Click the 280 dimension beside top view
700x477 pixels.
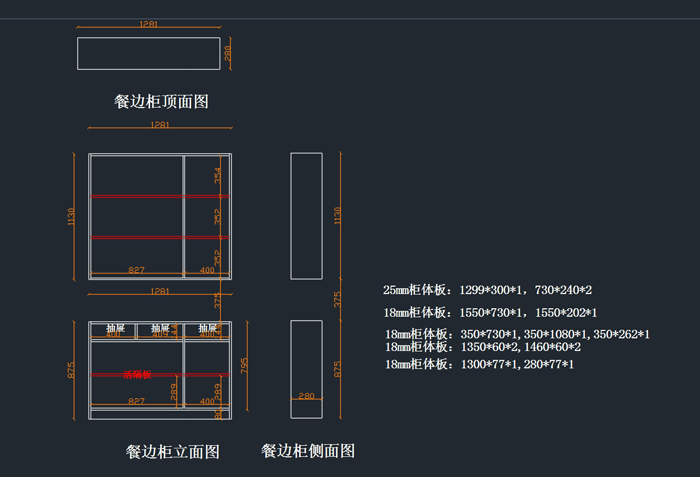227,52
